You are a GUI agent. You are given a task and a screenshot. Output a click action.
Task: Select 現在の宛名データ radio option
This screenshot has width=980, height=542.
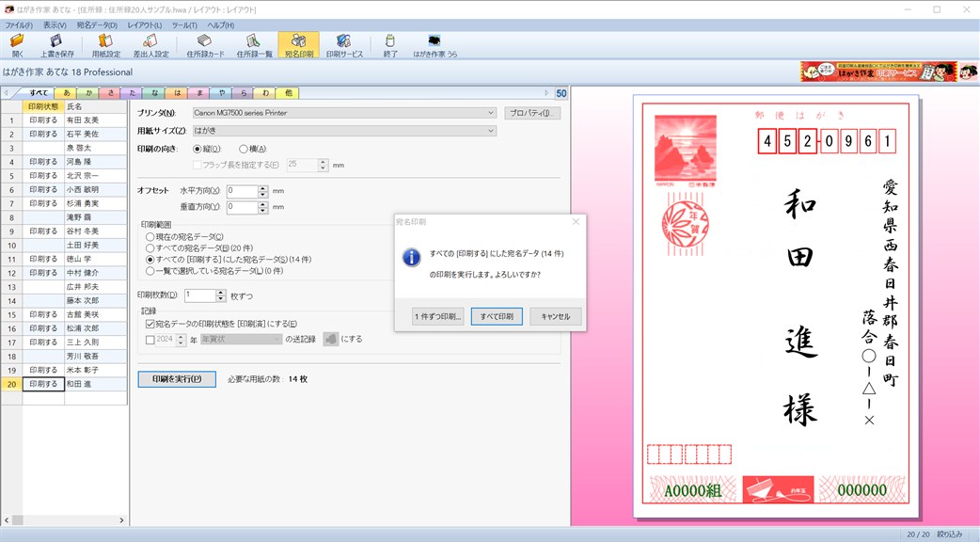(x=150, y=237)
